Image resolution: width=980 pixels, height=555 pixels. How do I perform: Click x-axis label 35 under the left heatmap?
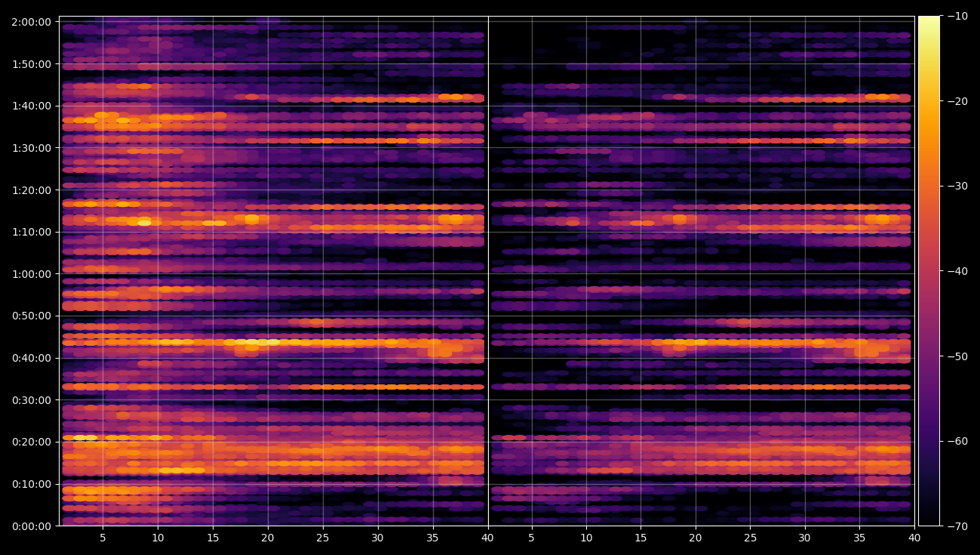(x=432, y=538)
